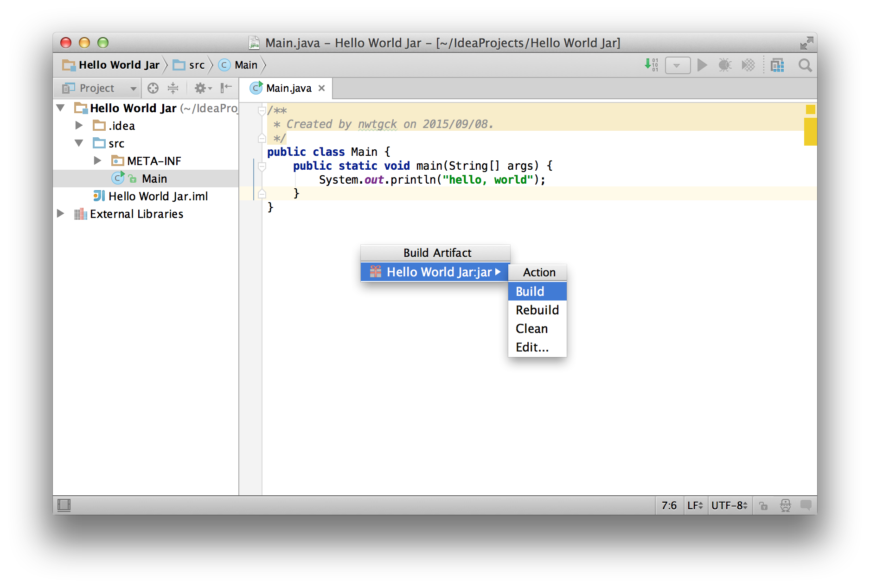Open Project tool window settings gear
This screenshot has width=870, height=588.
(200, 88)
